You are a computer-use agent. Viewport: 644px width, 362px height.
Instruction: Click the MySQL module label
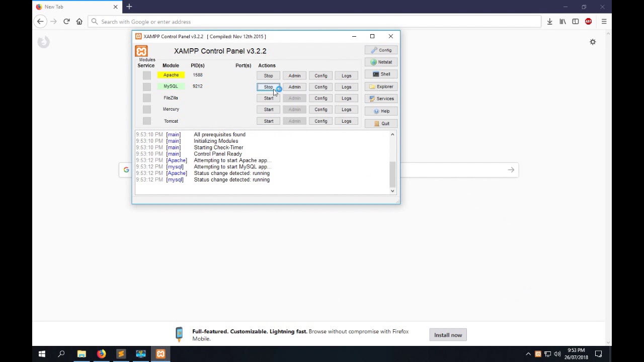pyautogui.click(x=171, y=86)
